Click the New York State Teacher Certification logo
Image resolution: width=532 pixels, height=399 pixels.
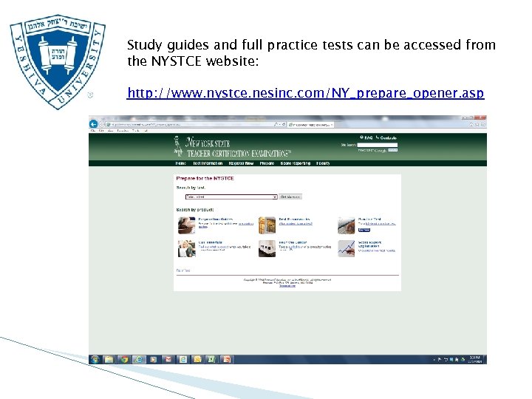point(232,147)
